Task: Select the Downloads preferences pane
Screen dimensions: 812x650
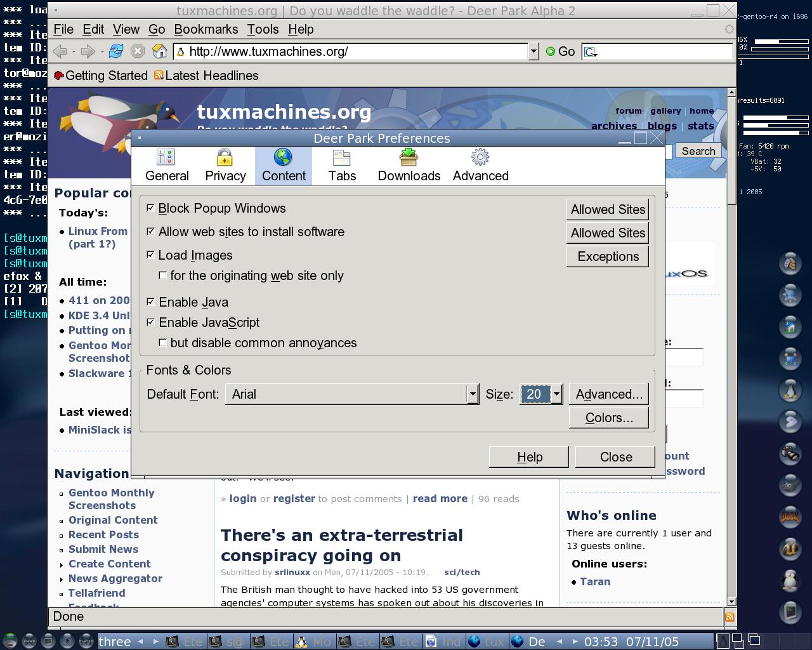Action: pyautogui.click(x=409, y=166)
